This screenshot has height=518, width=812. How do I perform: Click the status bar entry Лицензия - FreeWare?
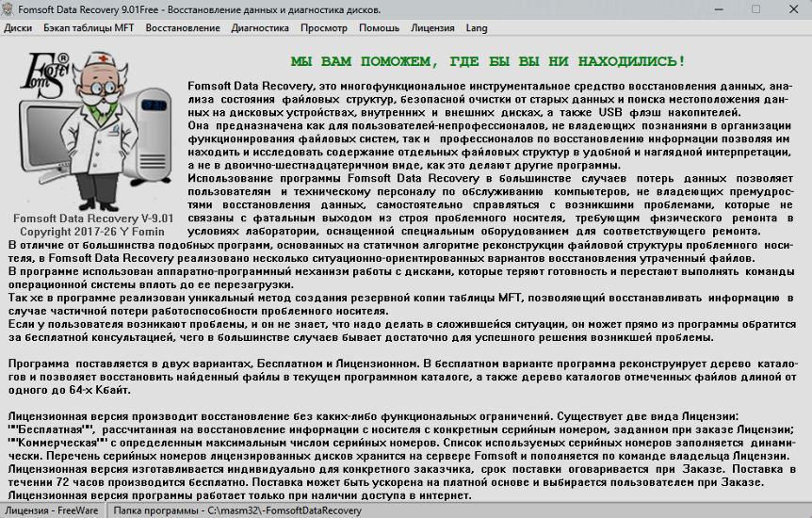(x=52, y=510)
